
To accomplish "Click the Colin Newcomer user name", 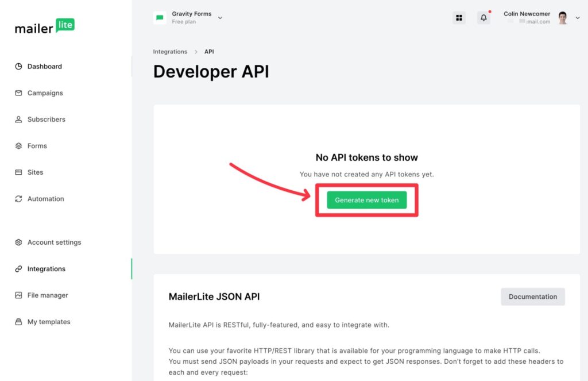I will pos(527,14).
